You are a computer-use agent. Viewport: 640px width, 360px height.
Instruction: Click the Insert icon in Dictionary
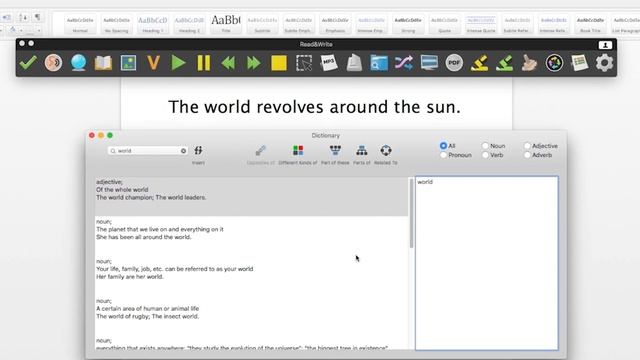[198, 151]
